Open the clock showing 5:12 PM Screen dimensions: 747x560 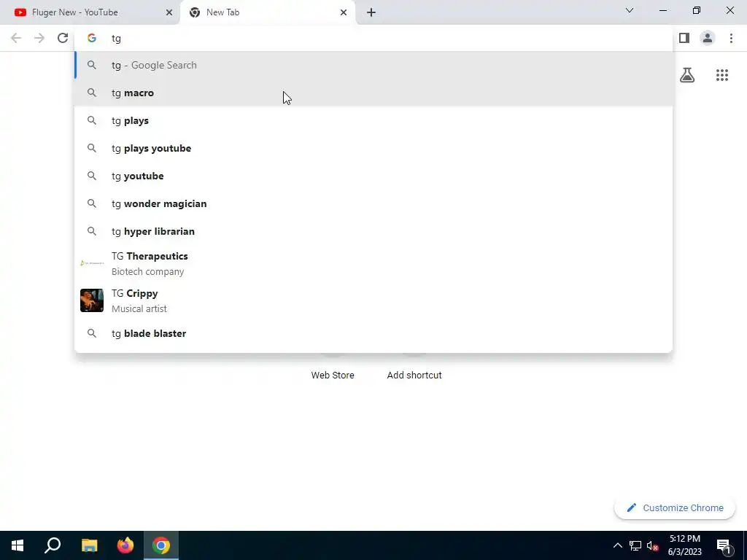click(684, 545)
